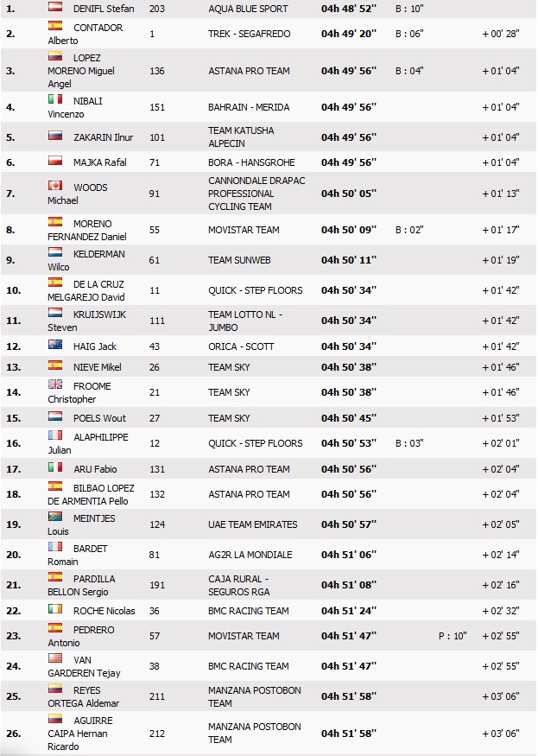
Task: Select rider KELDERMAN Wilco
Action: click(88, 260)
